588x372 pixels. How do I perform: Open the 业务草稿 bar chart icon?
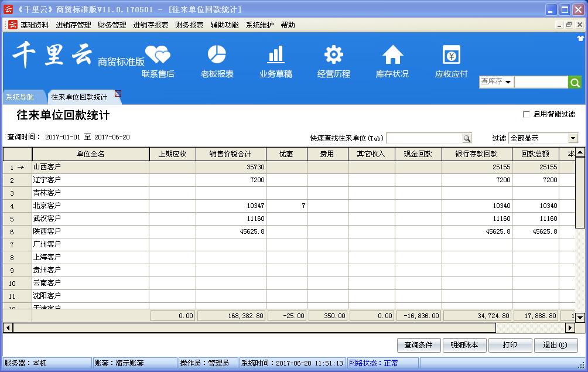click(x=275, y=55)
